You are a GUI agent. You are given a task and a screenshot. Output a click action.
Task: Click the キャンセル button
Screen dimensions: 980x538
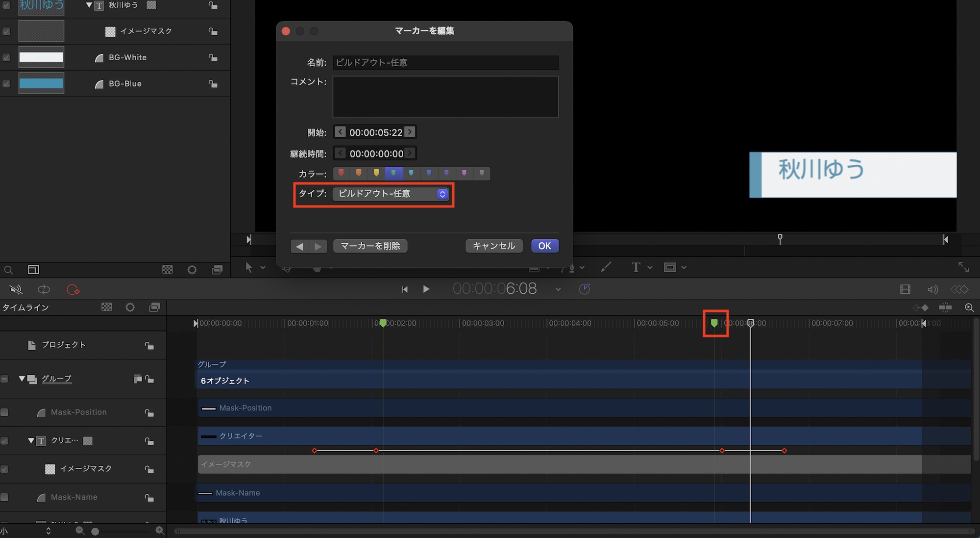[x=493, y=246]
